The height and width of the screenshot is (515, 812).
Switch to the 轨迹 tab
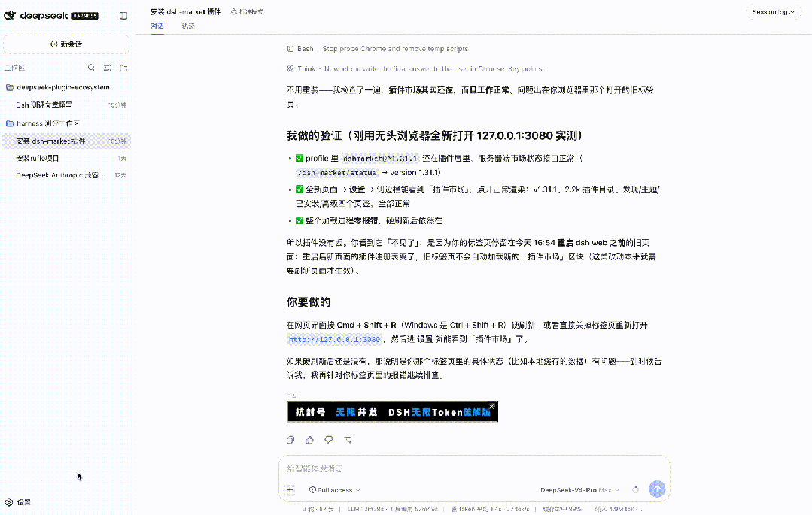point(188,26)
